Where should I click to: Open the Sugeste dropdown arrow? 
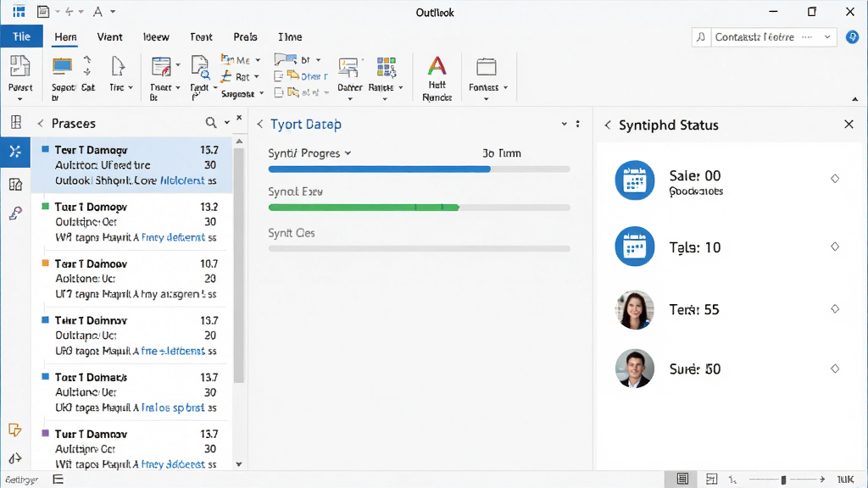[261, 93]
